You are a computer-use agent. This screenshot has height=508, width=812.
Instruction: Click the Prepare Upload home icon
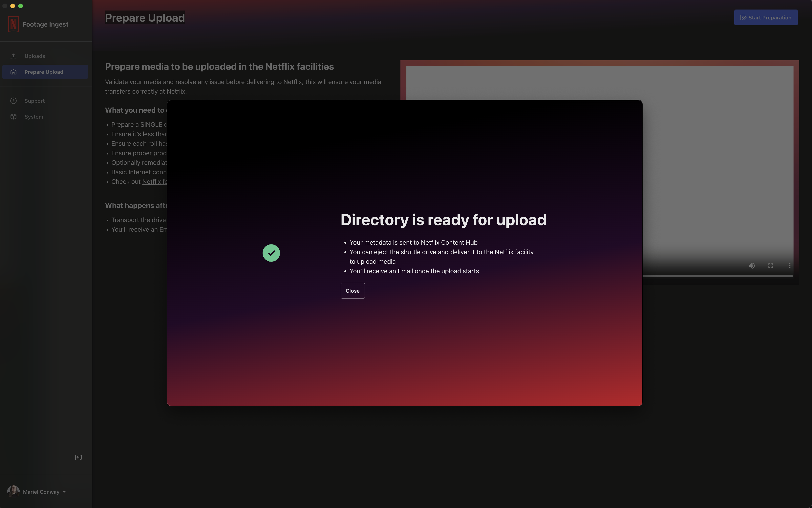click(13, 72)
